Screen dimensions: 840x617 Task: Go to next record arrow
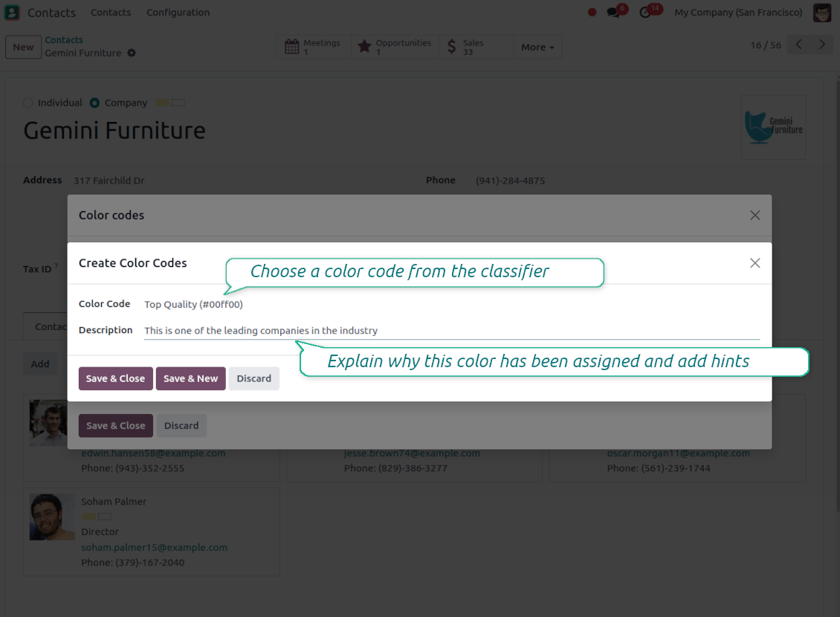tap(822, 45)
